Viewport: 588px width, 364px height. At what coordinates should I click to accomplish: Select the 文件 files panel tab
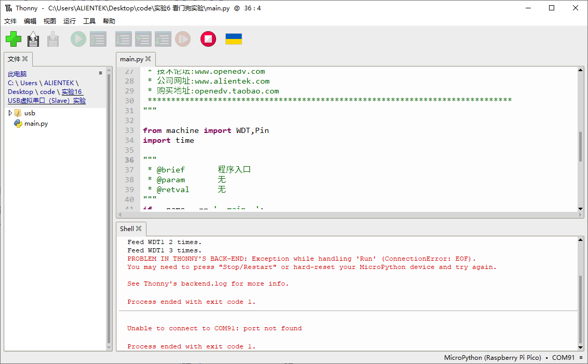[14, 59]
